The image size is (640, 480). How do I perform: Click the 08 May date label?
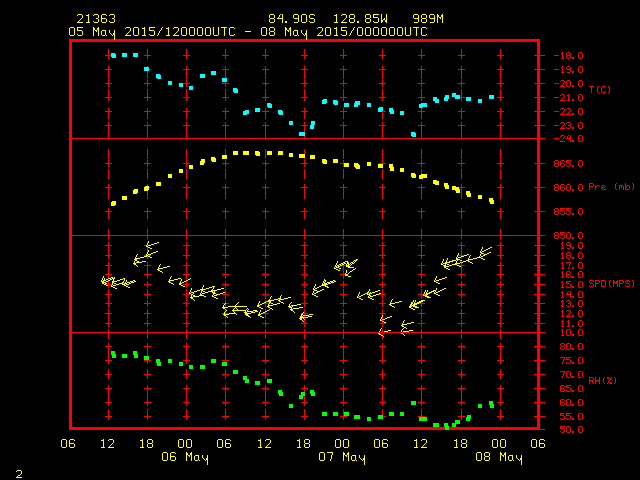[499, 457]
